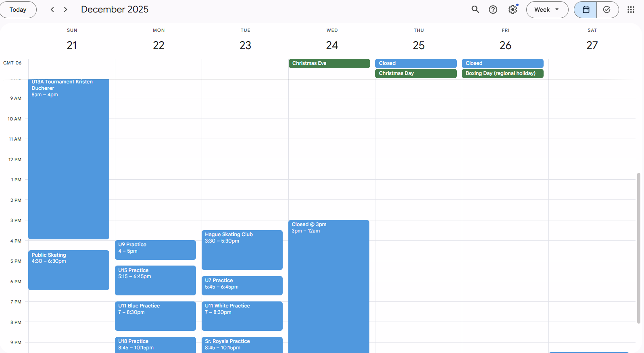Click the vertical scrollbar on right
This screenshot has width=644, height=353.
(638, 248)
